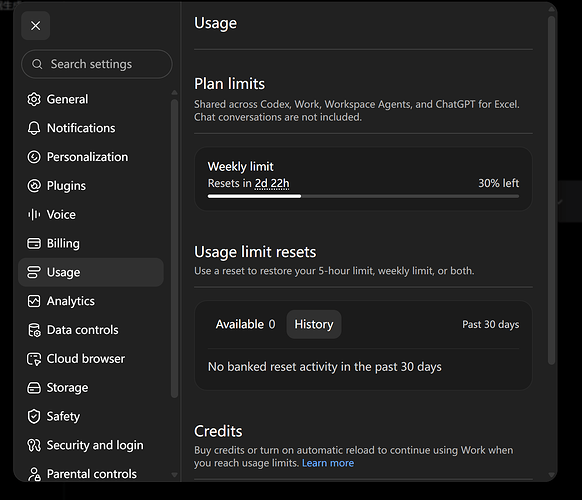
Task: Click the Notifications bell icon
Action: tap(34, 128)
